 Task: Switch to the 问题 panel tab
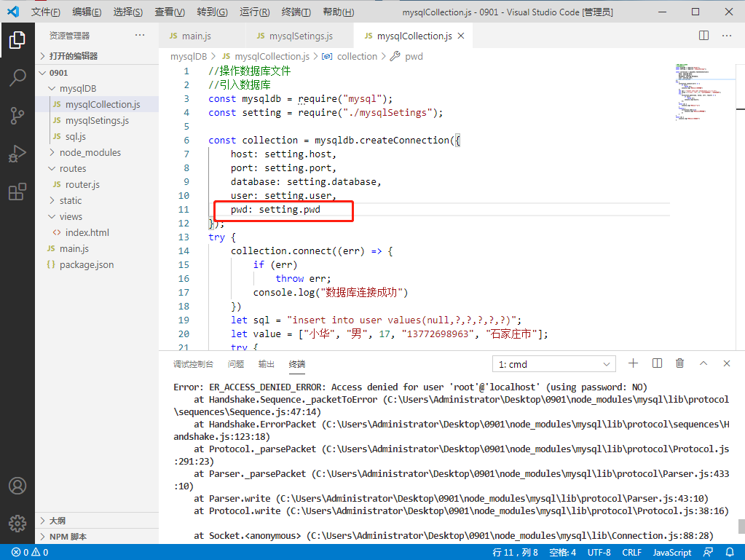click(x=236, y=364)
